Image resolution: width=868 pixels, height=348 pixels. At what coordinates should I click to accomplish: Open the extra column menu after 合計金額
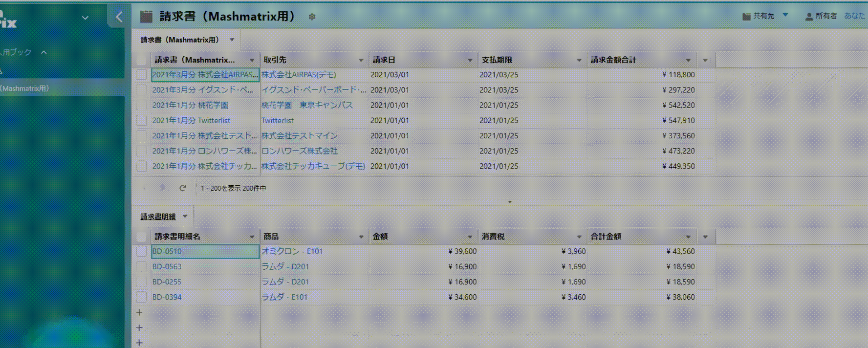coord(705,237)
